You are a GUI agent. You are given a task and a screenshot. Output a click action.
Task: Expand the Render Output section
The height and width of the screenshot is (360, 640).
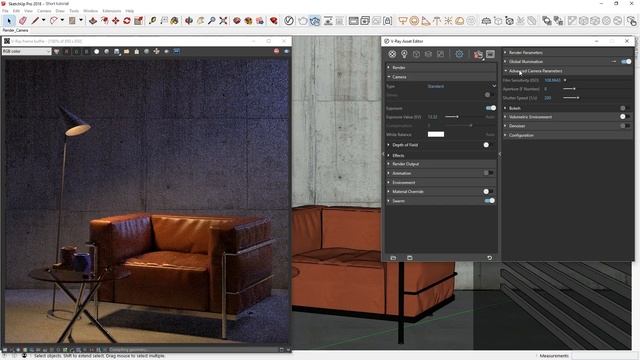click(441, 164)
